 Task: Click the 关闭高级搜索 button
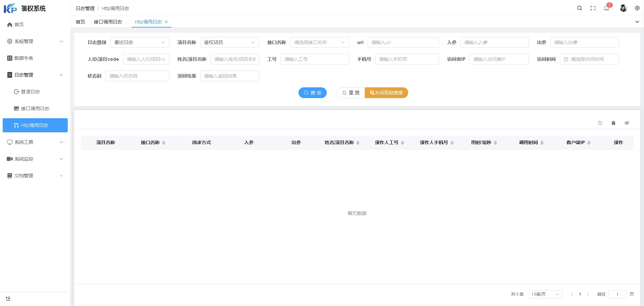coord(386,93)
